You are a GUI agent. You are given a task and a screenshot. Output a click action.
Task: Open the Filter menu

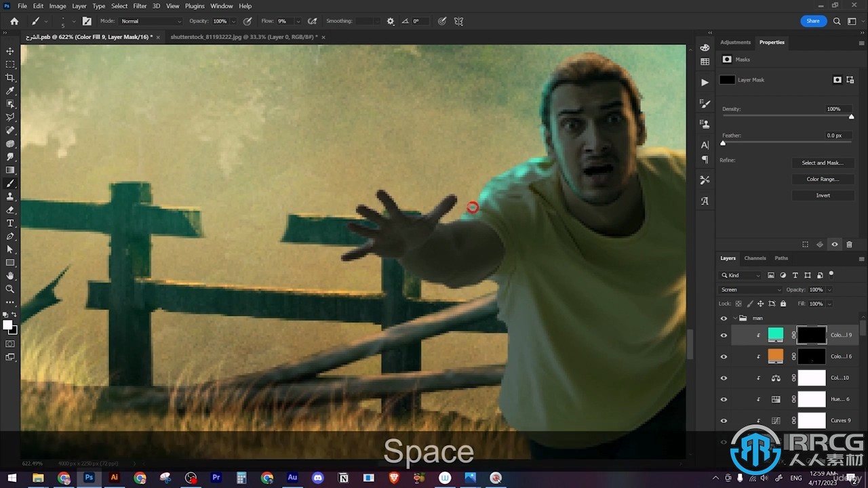point(140,6)
